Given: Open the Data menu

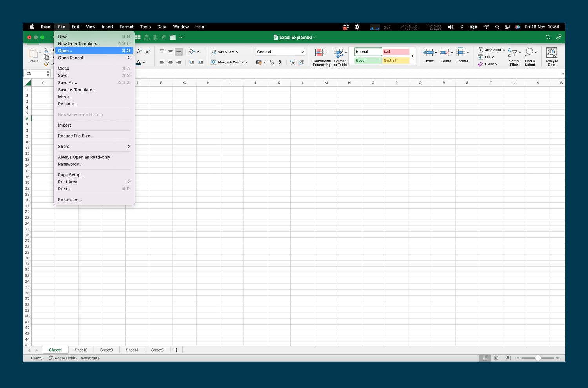Looking at the screenshot, I should [x=162, y=27].
